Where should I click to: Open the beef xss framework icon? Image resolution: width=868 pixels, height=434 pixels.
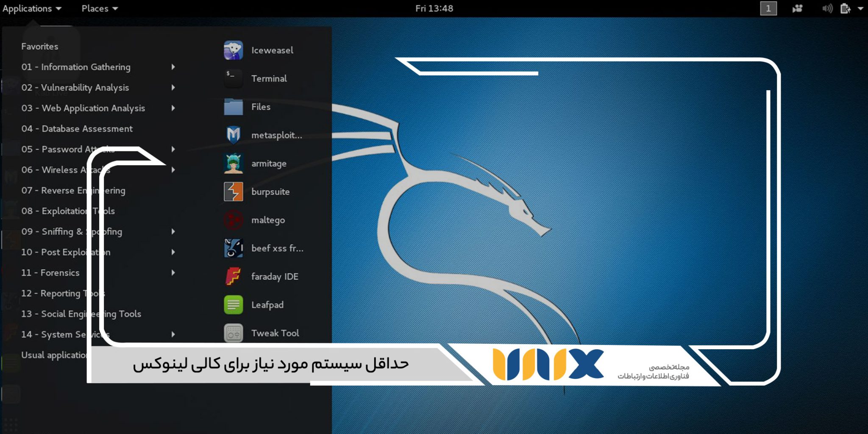click(233, 248)
